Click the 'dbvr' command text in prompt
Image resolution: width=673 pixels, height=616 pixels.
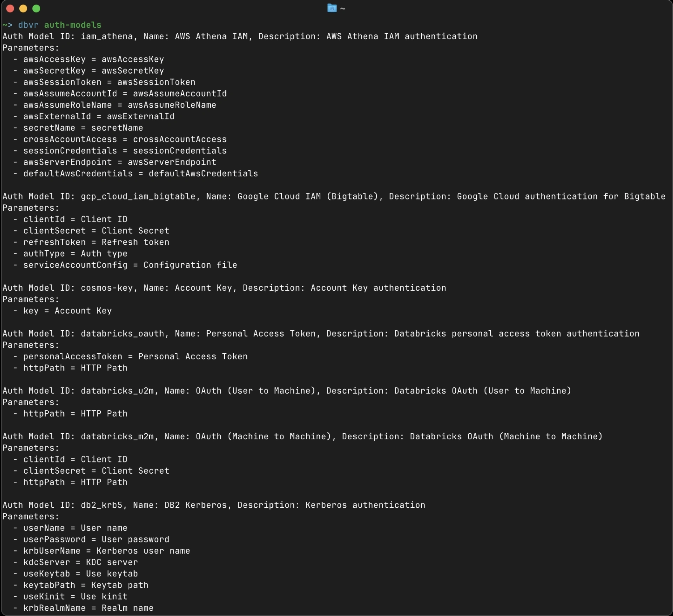tap(28, 25)
